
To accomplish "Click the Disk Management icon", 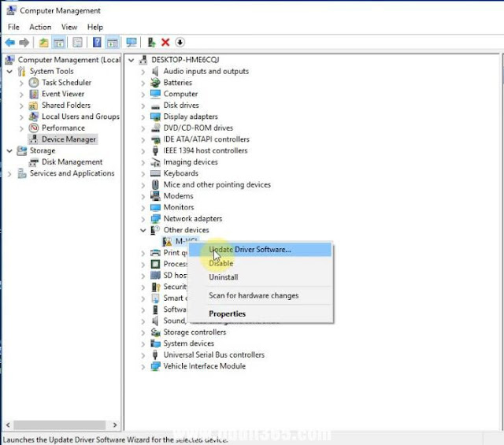I will point(34,162).
